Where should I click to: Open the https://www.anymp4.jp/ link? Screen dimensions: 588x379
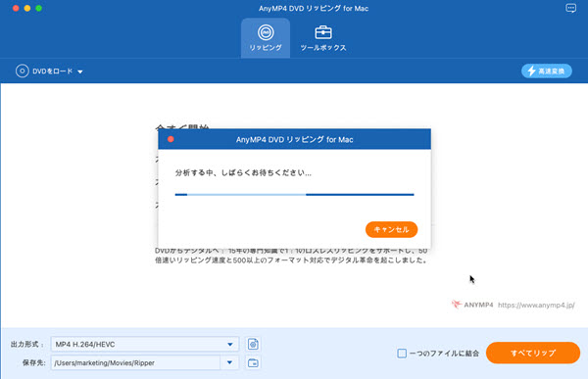point(536,306)
